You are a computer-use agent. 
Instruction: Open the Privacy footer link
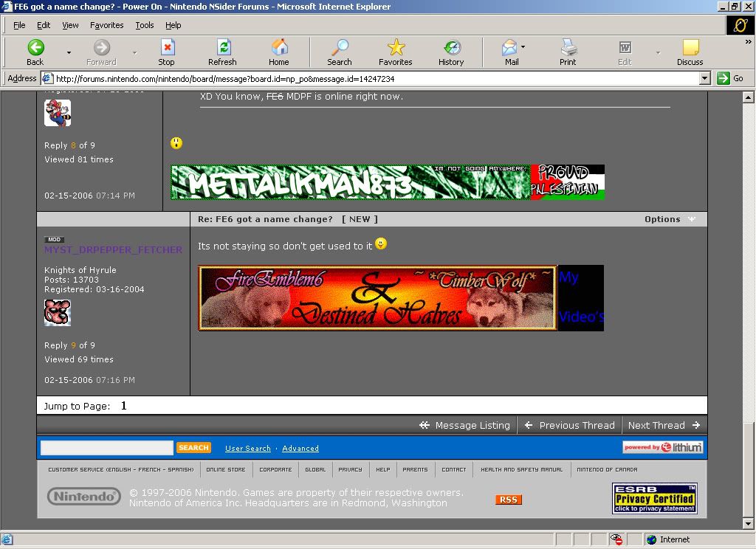(x=350, y=469)
